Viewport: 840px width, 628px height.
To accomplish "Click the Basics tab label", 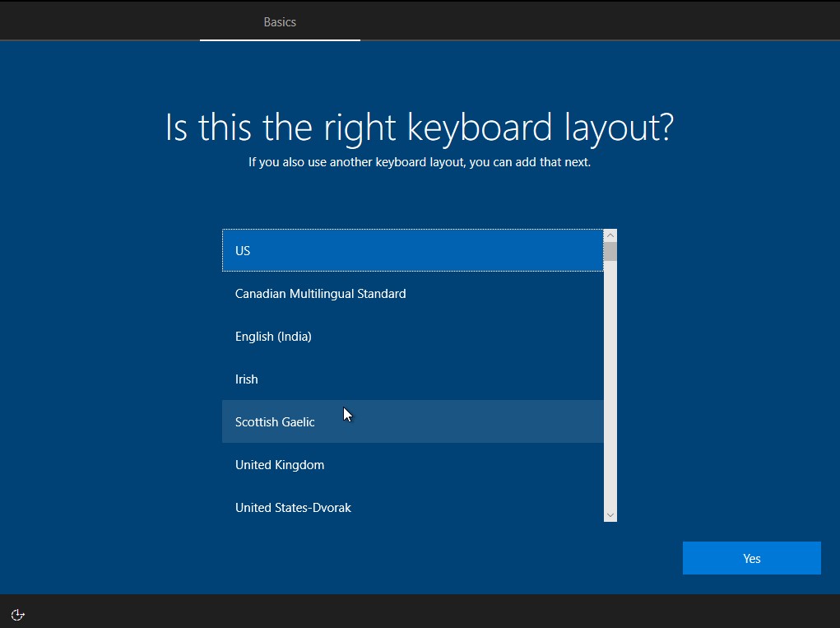I will click(x=280, y=21).
